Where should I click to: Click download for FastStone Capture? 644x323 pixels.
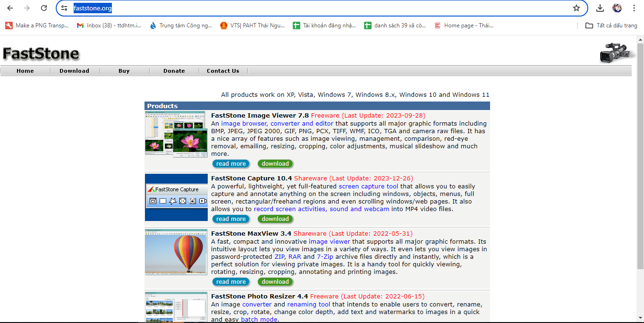(275, 219)
